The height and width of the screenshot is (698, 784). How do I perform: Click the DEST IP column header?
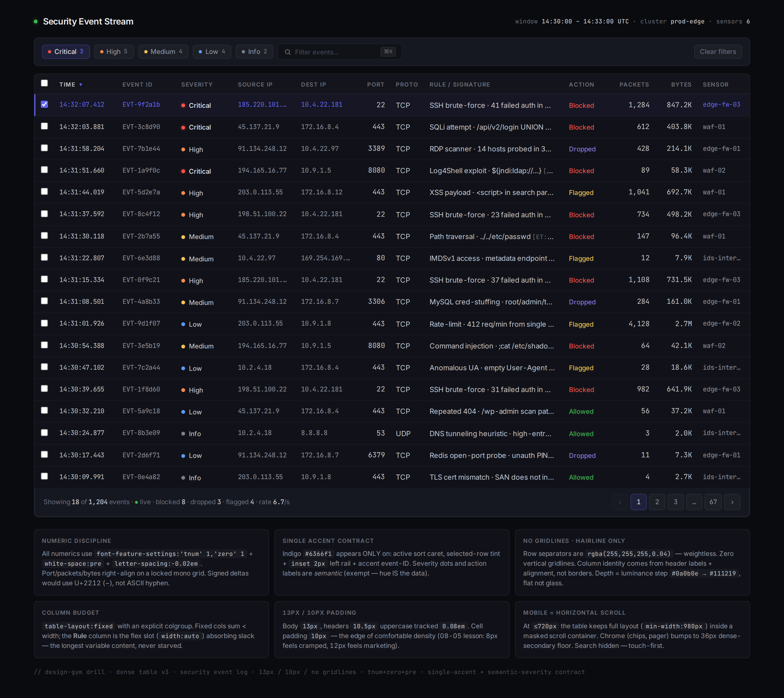pos(313,84)
